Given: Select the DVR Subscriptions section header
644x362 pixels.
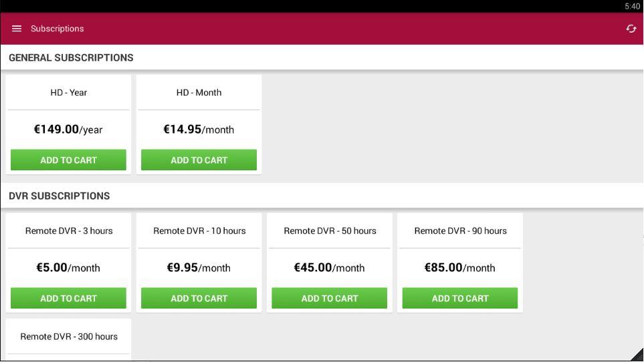Looking at the screenshot, I should [60, 196].
